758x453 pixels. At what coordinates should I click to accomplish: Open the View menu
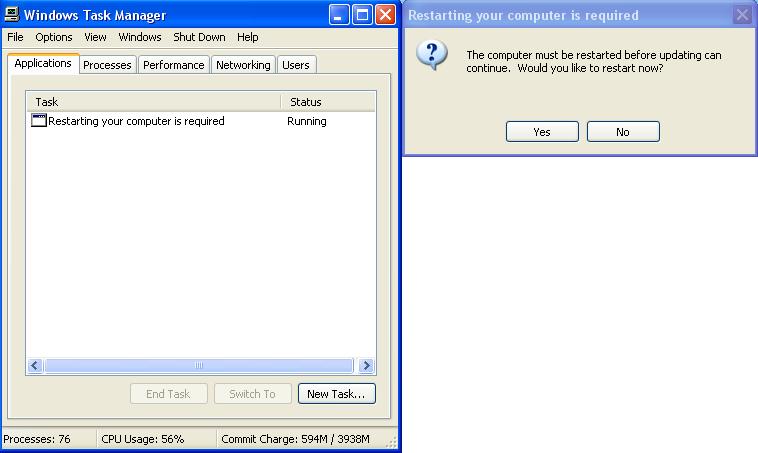tap(95, 37)
